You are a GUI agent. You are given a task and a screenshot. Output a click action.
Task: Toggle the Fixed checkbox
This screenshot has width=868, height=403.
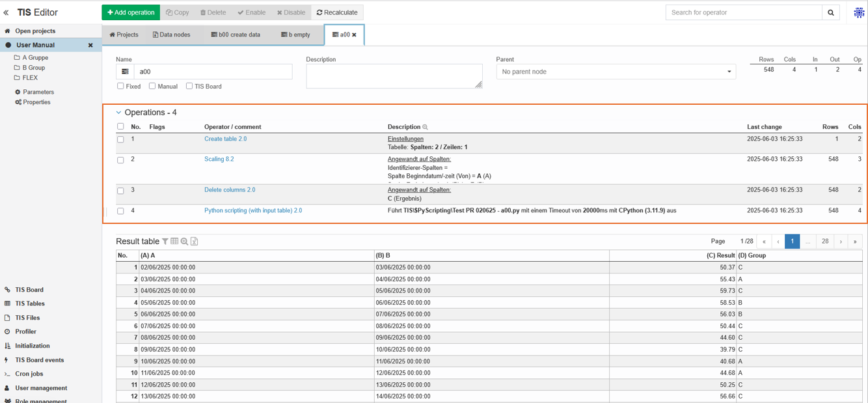(x=120, y=86)
